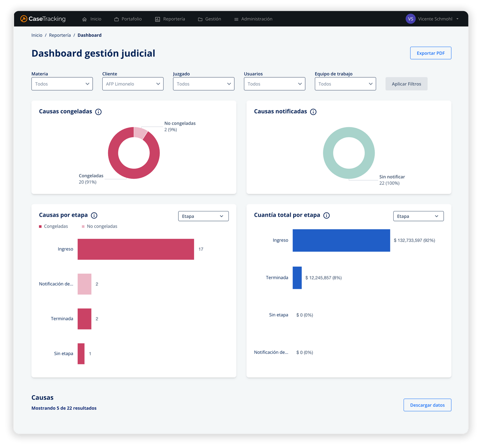Open the Gestión folder icon
Image resolution: width=483 pixels, height=448 pixels.
(x=200, y=19)
